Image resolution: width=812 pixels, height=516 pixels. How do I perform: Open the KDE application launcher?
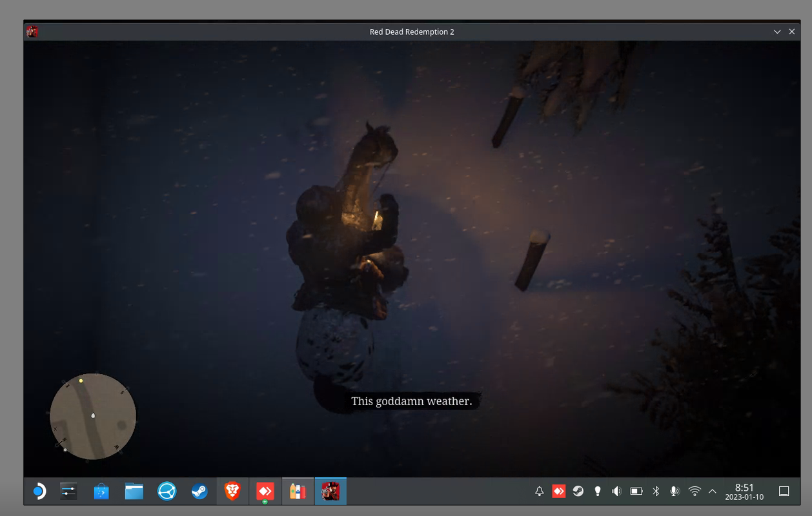pos(39,491)
